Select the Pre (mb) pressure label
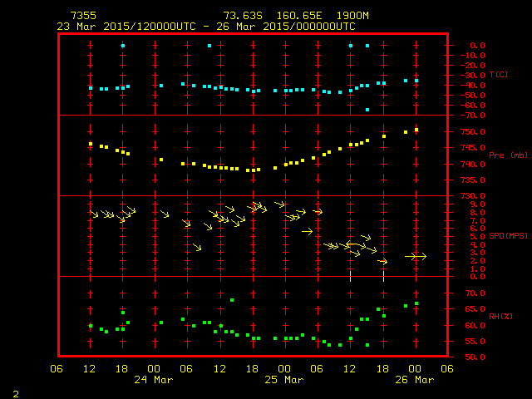Image resolution: width=532 pixels, height=399 pixels. pos(508,155)
